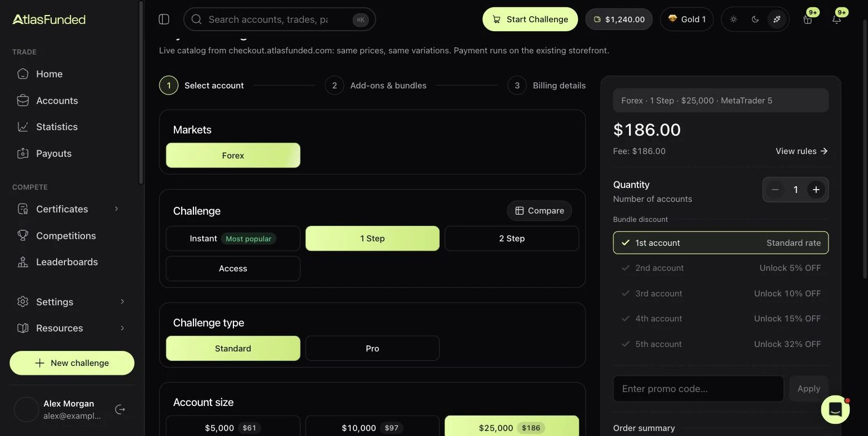Viewport: 868px width, 436px height.
Task: Open the Gold 1 rank badge
Action: coord(686,19)
